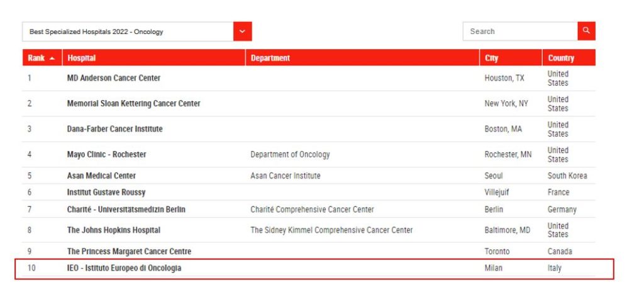This screenshot has width=644, height=290.
Task: Select the MD Anderson Cancer Center row
Action: point(114,78)
